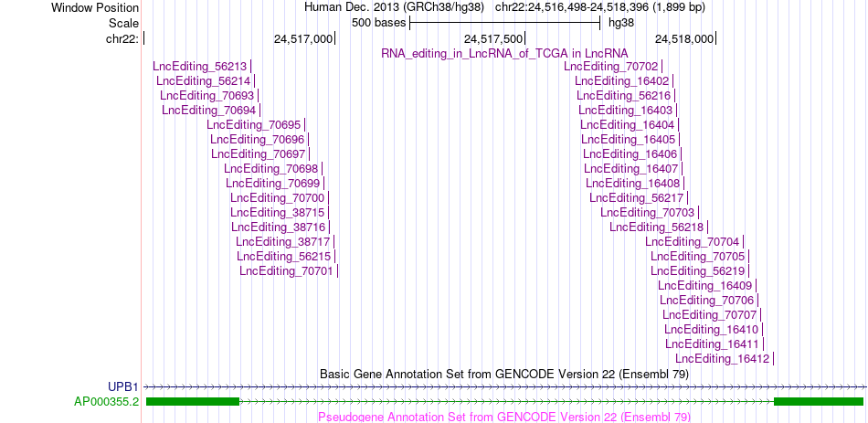Open LncEditing_16410 item

(712, 329)
